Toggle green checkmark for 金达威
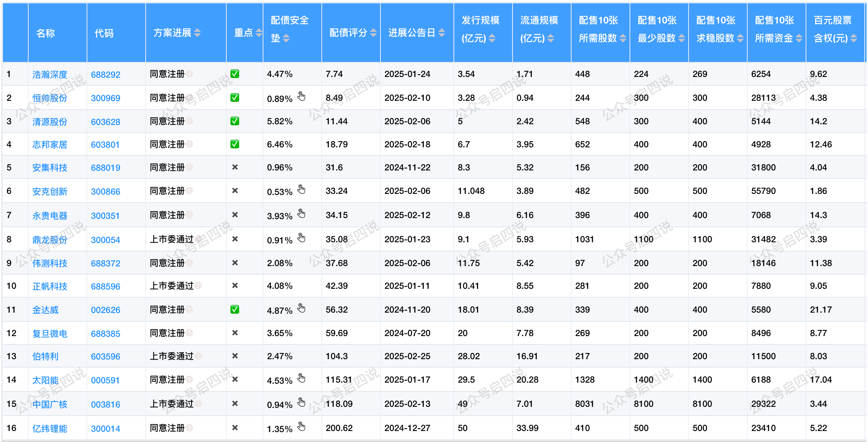 pyautogui.click(x=235, y=310)
